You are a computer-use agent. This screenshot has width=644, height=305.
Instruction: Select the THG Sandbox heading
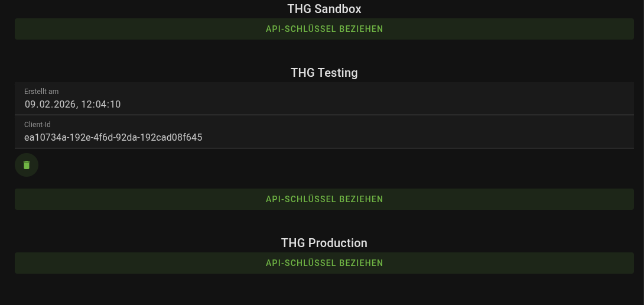[x=324, y=9]
